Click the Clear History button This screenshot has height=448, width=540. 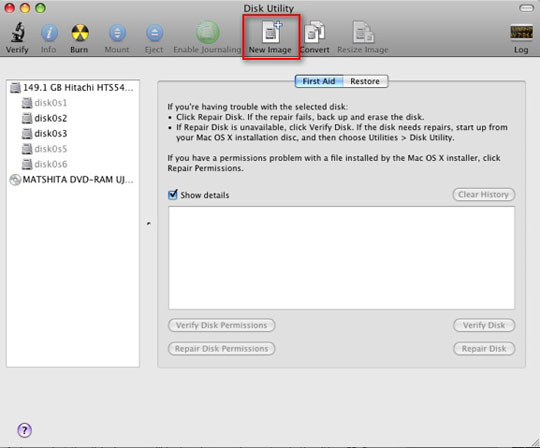pyautogui.click(x=484, y=195)
